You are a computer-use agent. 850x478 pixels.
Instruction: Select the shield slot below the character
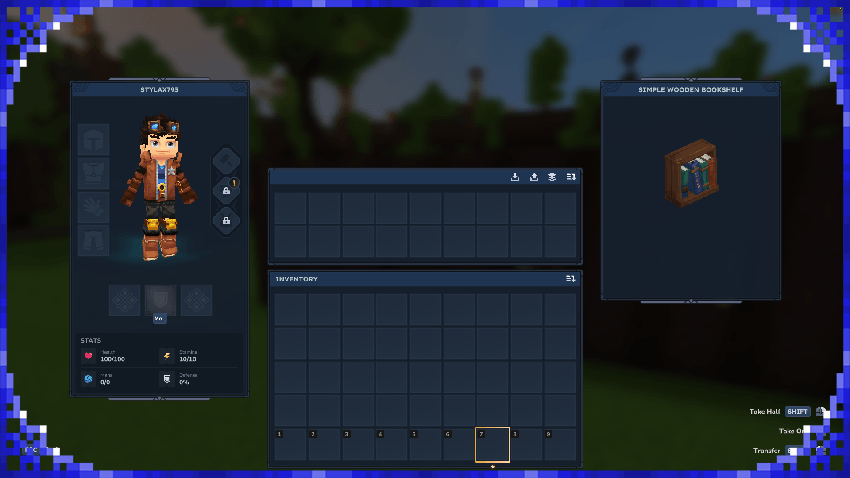click(x=160, y=300)
